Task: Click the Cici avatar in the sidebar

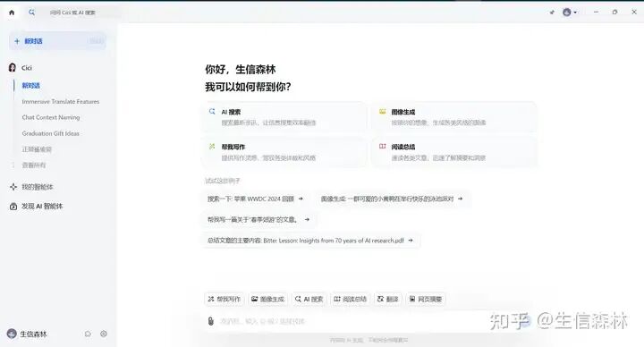Action: pos(13,68)
